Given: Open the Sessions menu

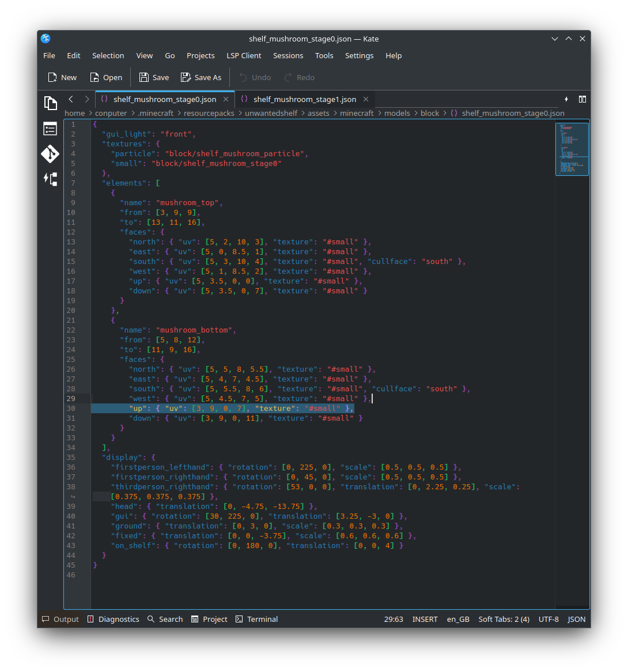Looking at the screenshot, I should pyautogui.click(x=288, y=56).
